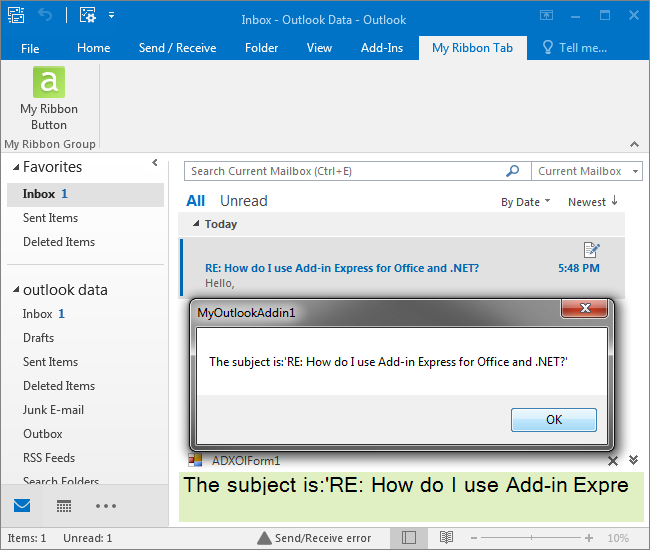650x550 pixels.
Task: Collapse the Today message group
Action: (x=196, y=224)
